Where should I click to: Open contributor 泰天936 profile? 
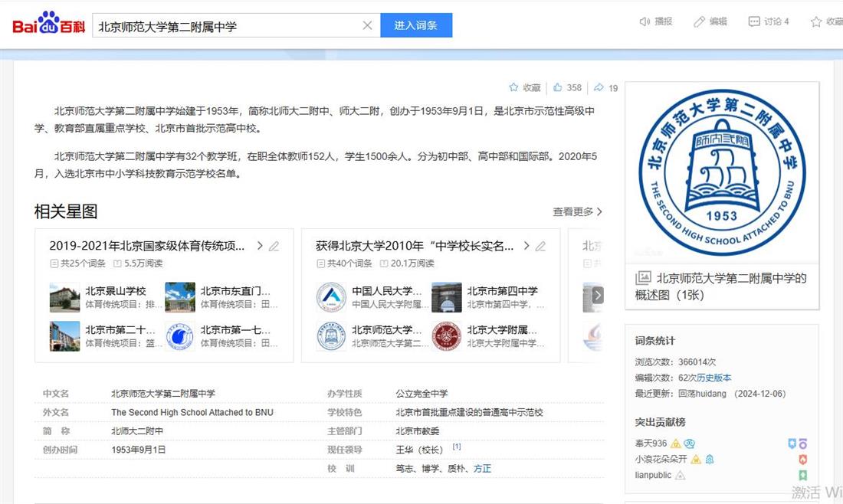coord(651,443)
